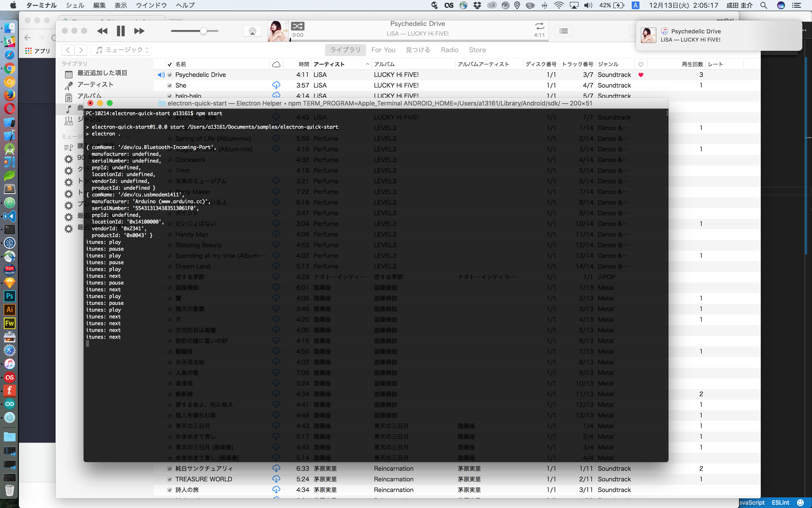
Task: Click the LiSA album artwork thumbnail
Action: (278, 31)
